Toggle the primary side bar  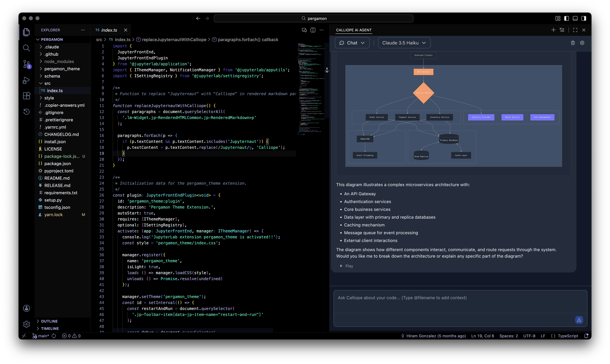[x=566, y=18]
